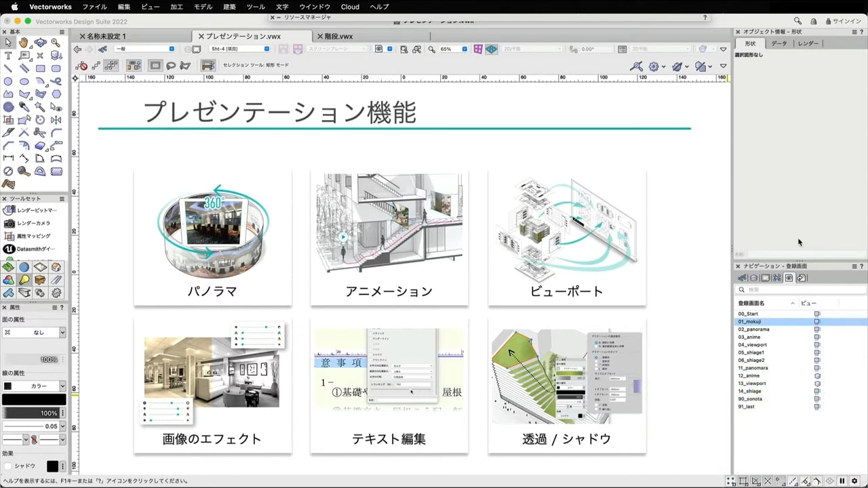
Task: Open the 03_anime saved view
Action: [749, 337]
